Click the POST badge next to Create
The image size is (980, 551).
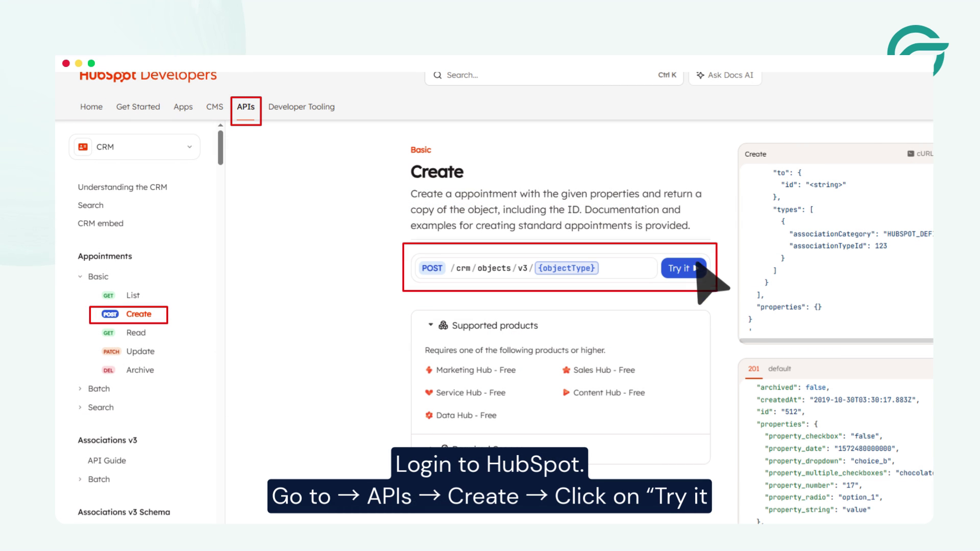(x=110, y=314)
